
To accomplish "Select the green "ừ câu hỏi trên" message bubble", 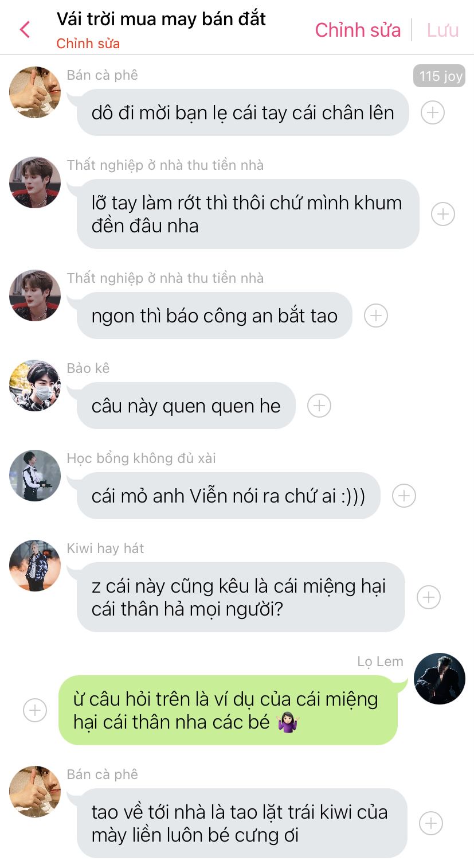I will point(228,710).
